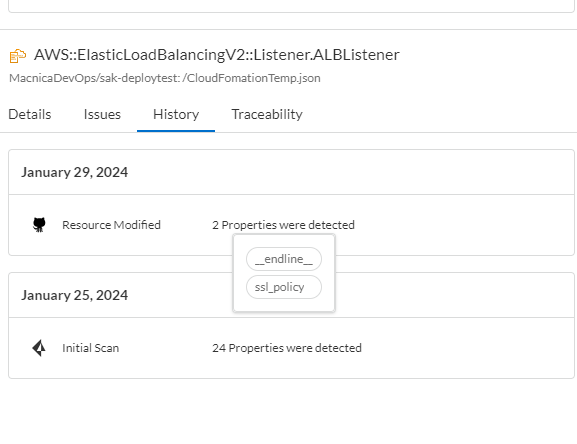
Task: Select the Initial Scan label
Action: (91, 348)
